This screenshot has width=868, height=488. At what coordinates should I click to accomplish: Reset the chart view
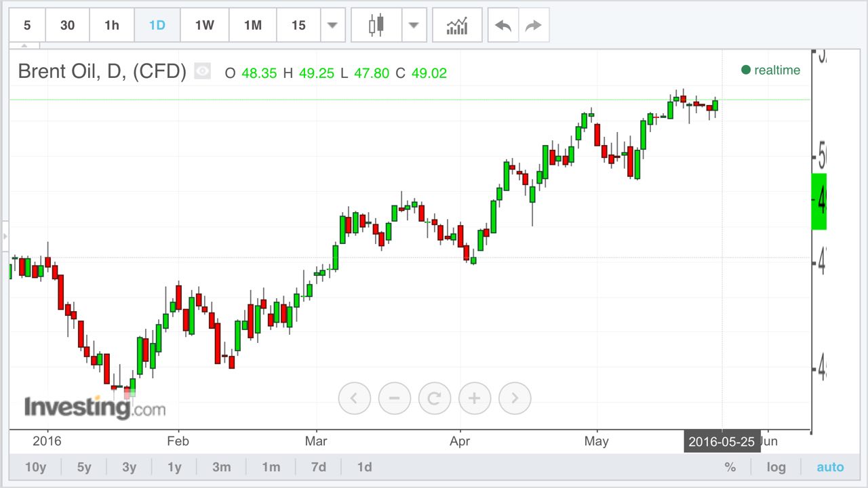(435, 398)
